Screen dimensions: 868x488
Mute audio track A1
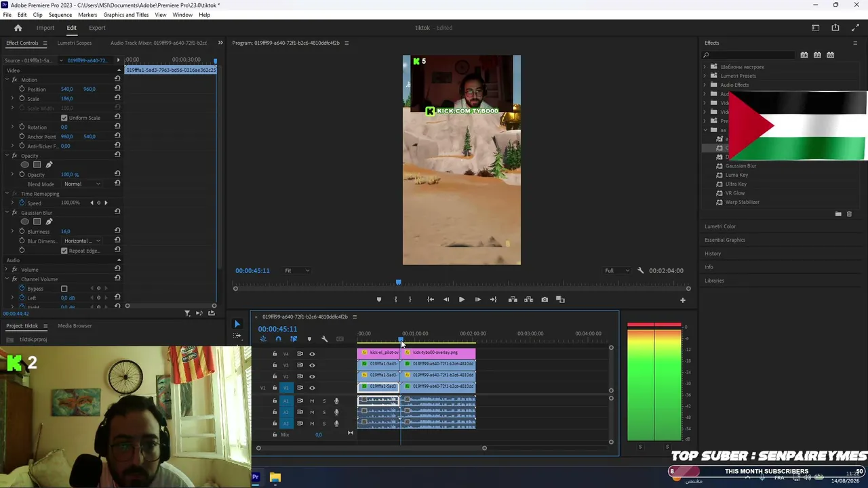(312, 401)
